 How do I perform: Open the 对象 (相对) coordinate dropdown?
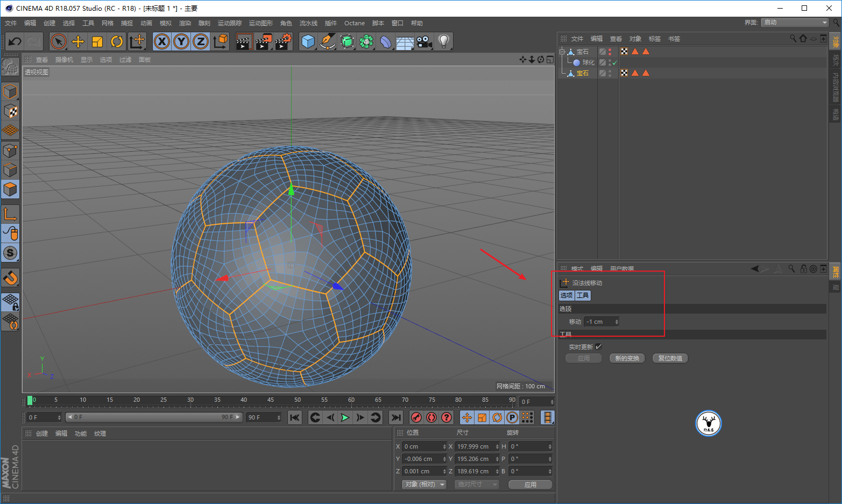(x=424, y=485)
